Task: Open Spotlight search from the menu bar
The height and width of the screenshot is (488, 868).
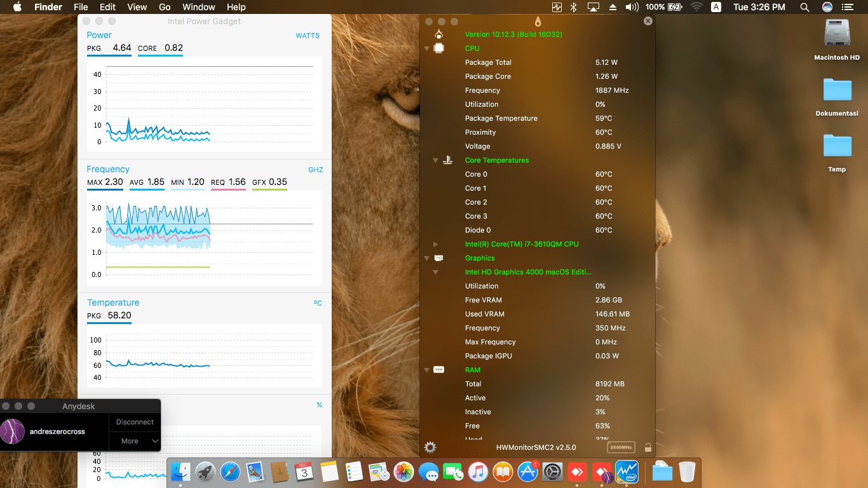Action: (804, 7)
